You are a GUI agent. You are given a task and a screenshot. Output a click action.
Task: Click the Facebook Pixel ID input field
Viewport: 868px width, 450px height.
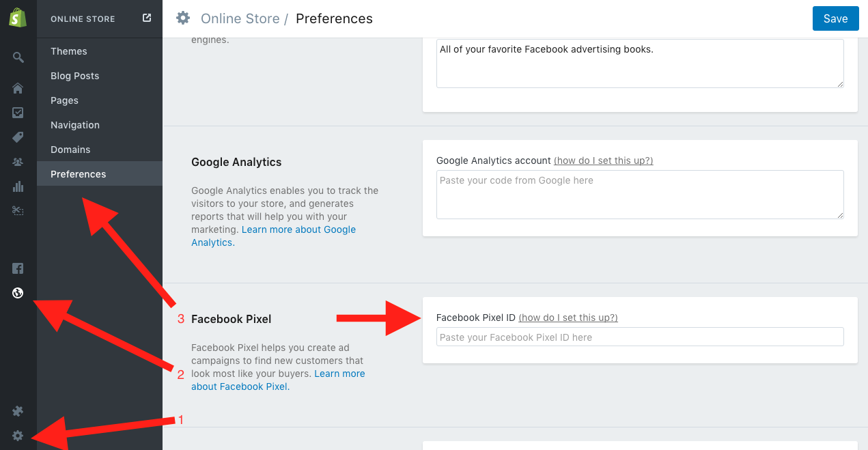pyautogui.click(x=640, y=337)
